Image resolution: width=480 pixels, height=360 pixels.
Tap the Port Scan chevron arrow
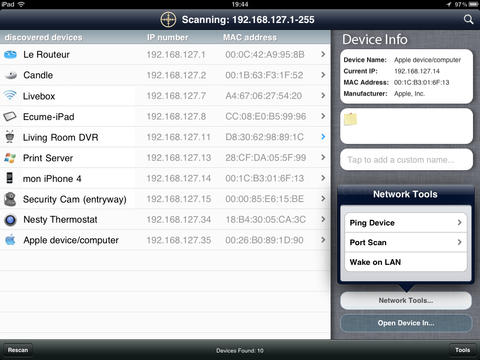(x=460, y=242)
